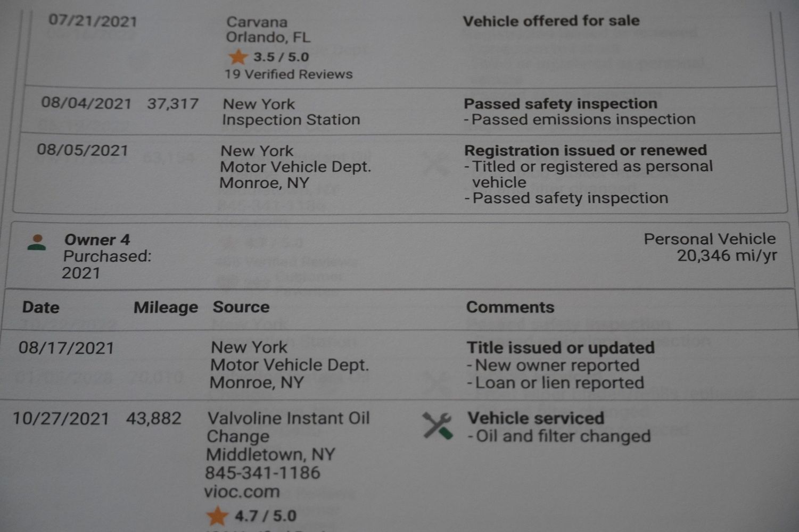Click the orange star beside the 4.7 rating

(x=217, y=516)
